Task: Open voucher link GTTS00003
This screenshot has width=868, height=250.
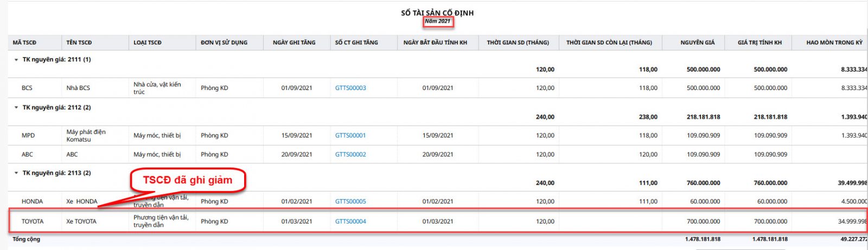Action: coord(350,88)
